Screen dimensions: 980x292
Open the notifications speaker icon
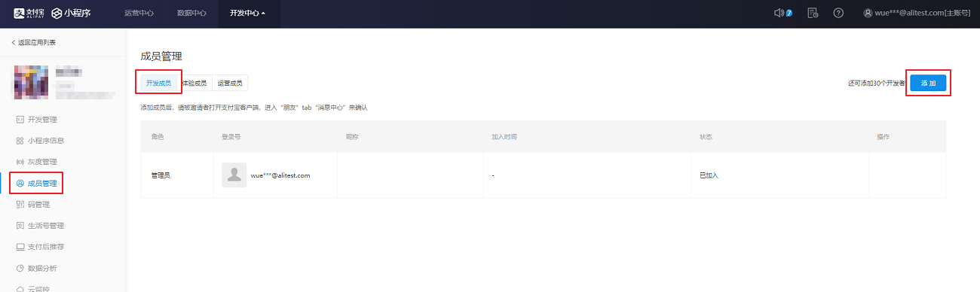tap(779, 14)
